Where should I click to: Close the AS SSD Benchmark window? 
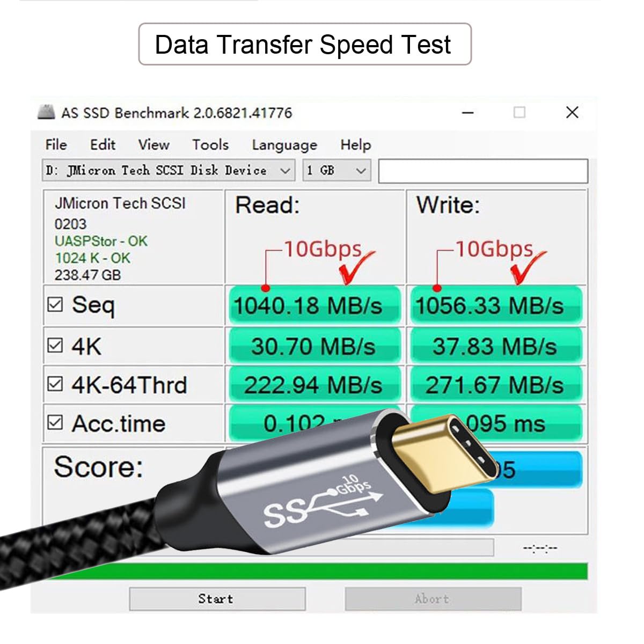coord(572,112)
